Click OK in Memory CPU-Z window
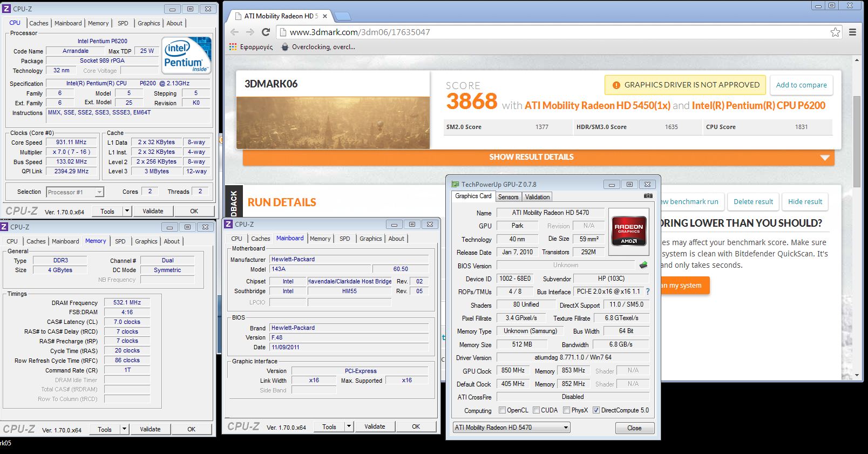This screenshot has height=454, width=868. [x=191, y=429]
